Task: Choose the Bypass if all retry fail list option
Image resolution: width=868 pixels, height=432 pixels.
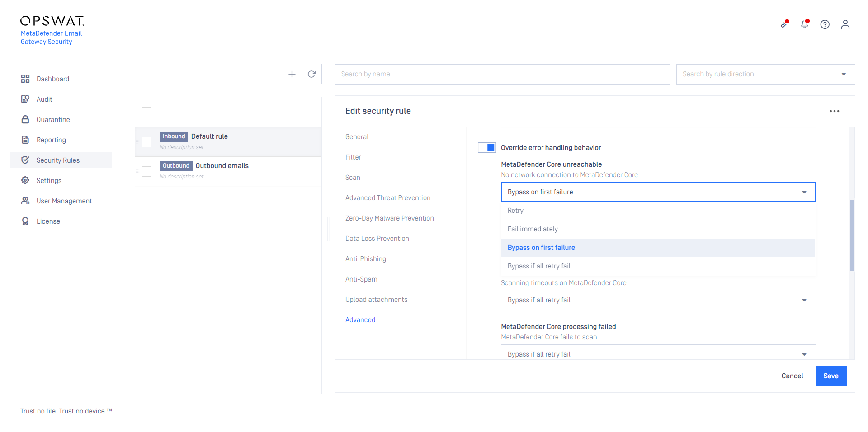Action: click(658, 266)
